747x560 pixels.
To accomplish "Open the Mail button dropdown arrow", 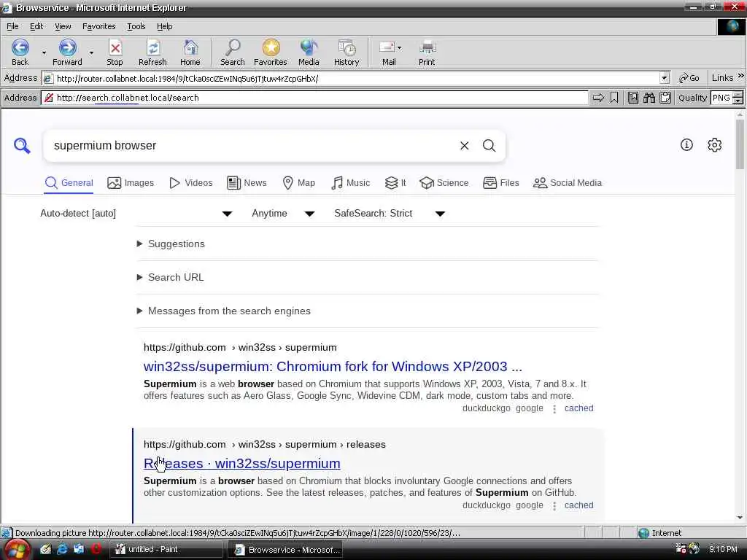I will pos(399,47).
